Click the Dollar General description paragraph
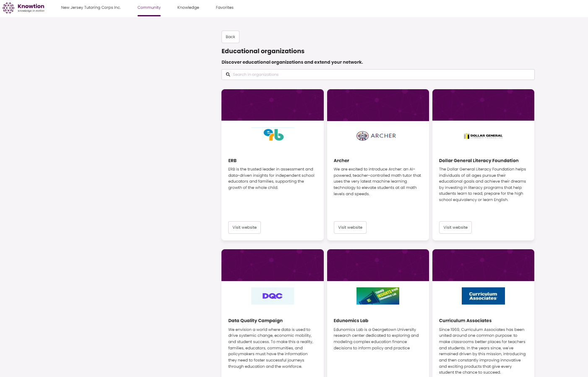Viewport: 588px width, 377px height. (x=483, y=185)
